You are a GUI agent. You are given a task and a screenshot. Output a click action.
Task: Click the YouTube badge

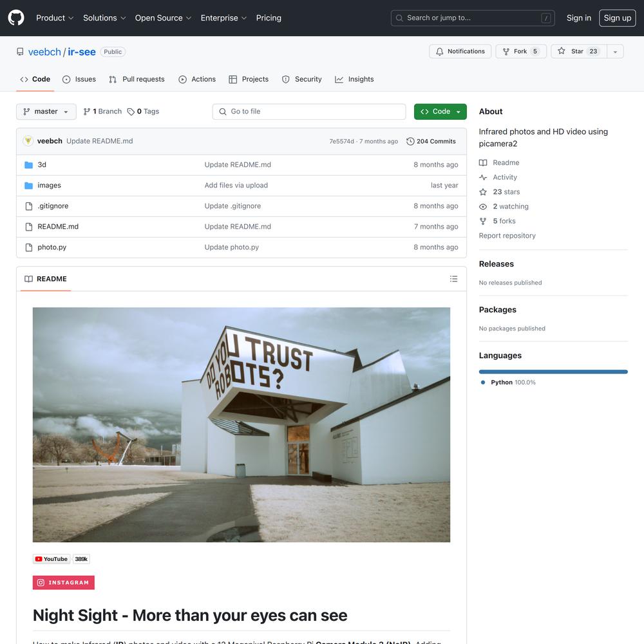[52, 559]
